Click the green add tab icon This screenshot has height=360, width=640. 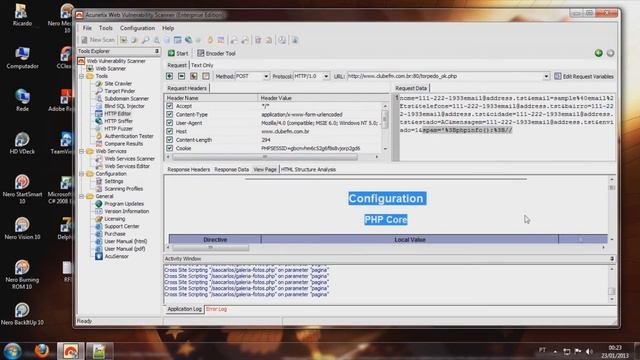tap(598, 53)
